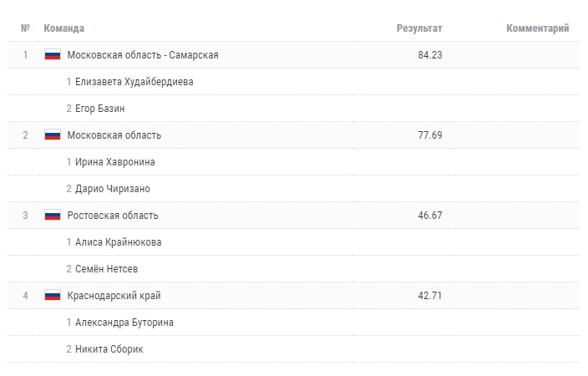Click the flag next to Ростовская область
This screenshot has height=376, width=588.
pyautogui.click(x=53, y=216)
